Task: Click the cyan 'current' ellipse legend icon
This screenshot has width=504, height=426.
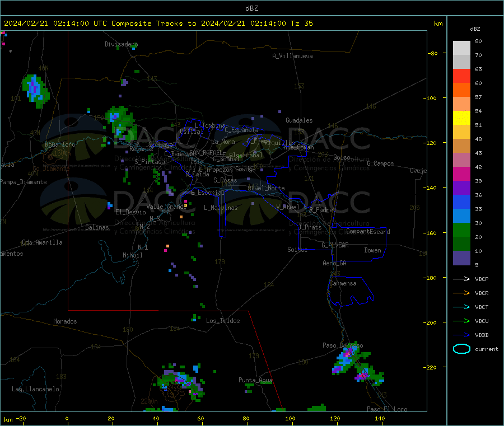Action: tap(461, 349)
